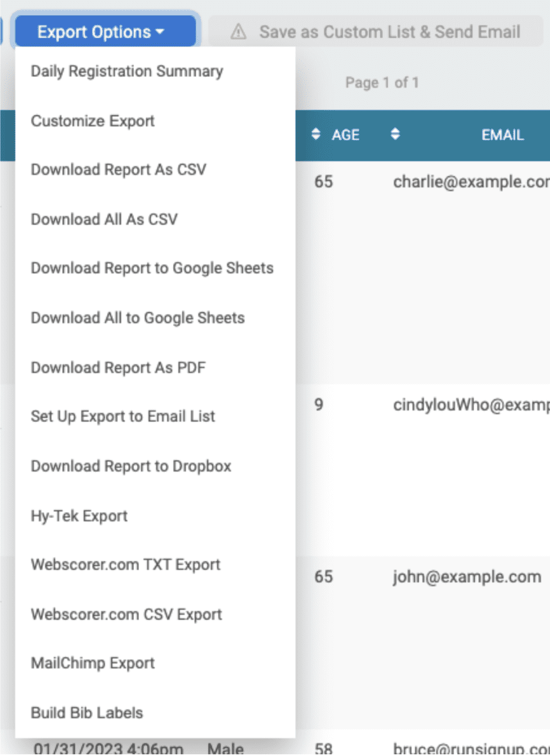Image resolution: width=550 pixels, height=756 pixels.
Task: Select Download Report As CSV
Action: 118,169
